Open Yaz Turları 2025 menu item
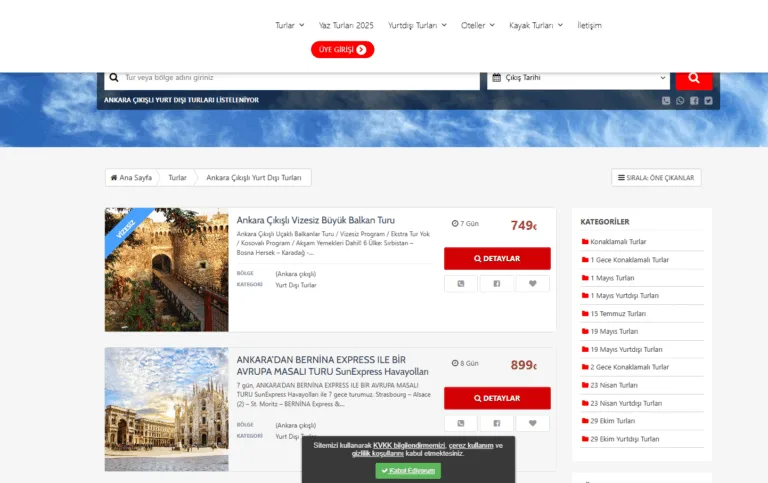The width and height of the screenshot is (768, 483). pyautogui.click(x=346, y=25)
